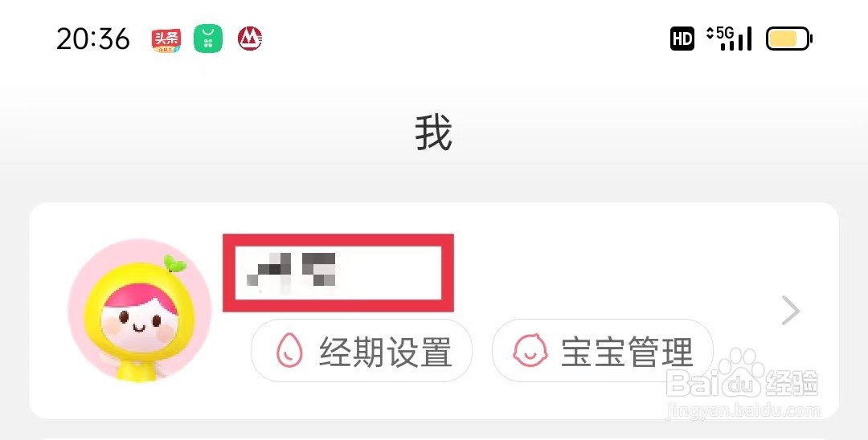This screenshot has width=868, height=440.
Task: Tap the water drop icon beside 经期设置
Action: [289, 351]
